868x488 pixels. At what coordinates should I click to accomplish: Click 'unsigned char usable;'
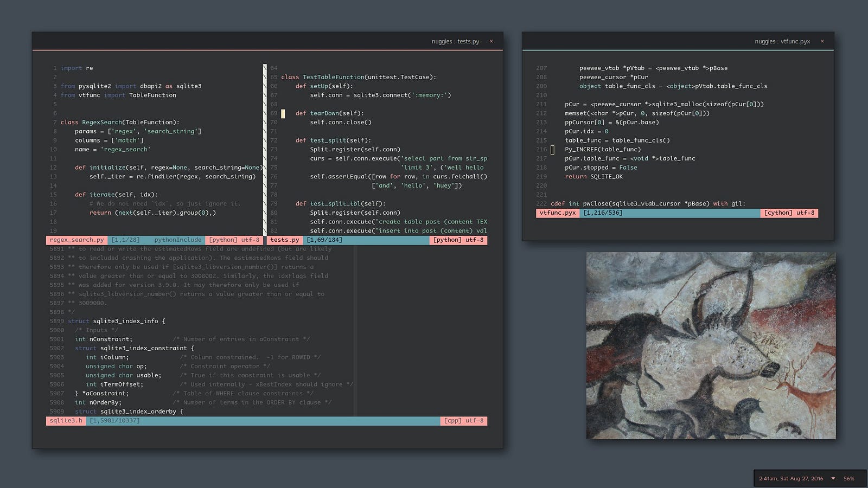click(124, 375)
